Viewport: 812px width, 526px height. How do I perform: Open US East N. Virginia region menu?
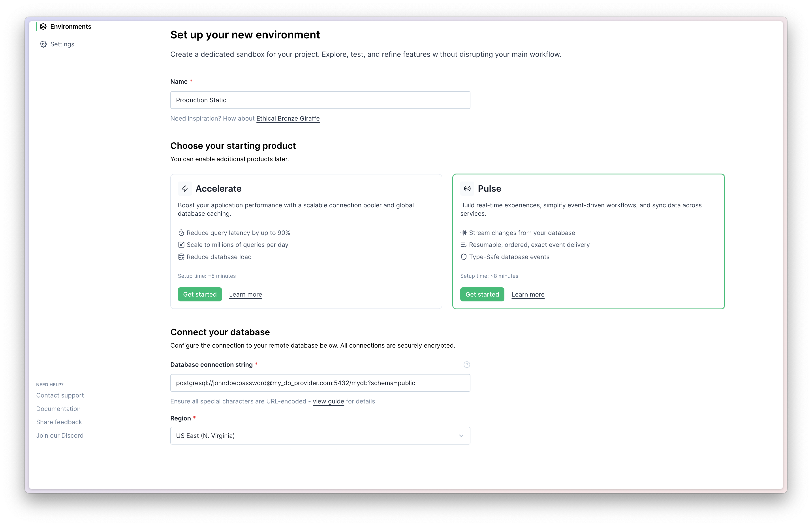pos(320,435)
